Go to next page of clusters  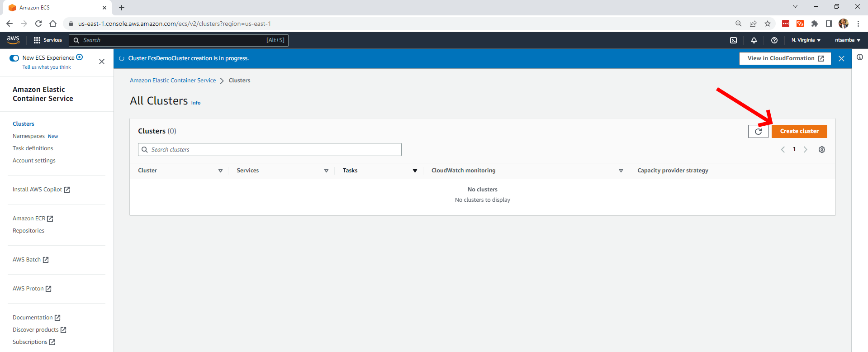tap(805, 149)
